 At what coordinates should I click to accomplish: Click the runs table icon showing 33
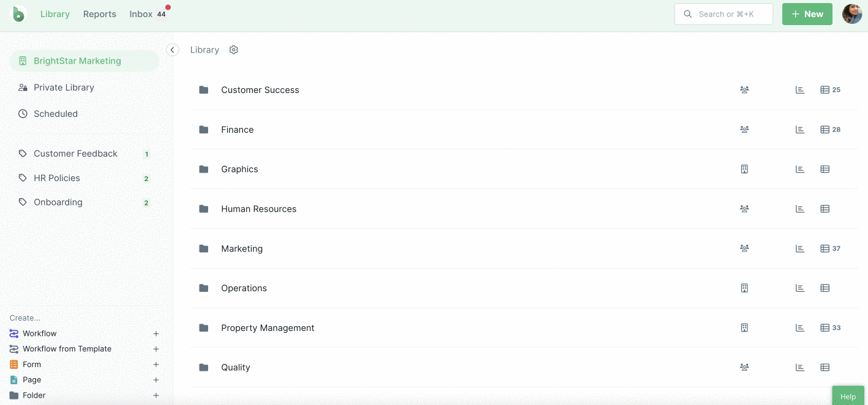(x=824, y=327)
